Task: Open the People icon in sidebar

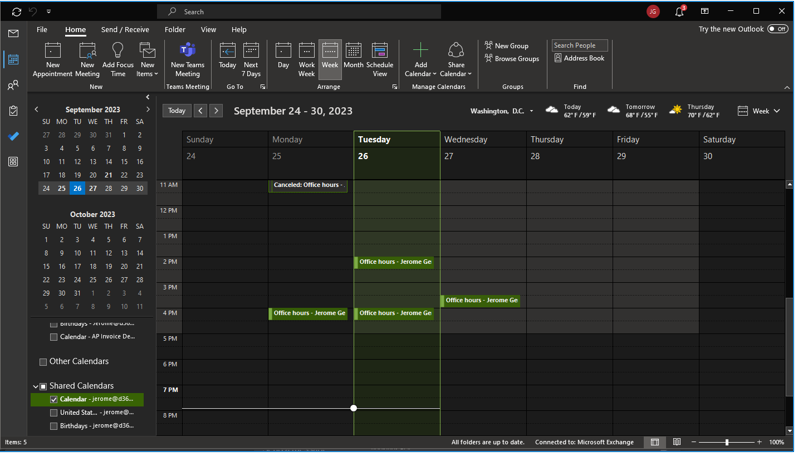Action: tap(13, 85)
